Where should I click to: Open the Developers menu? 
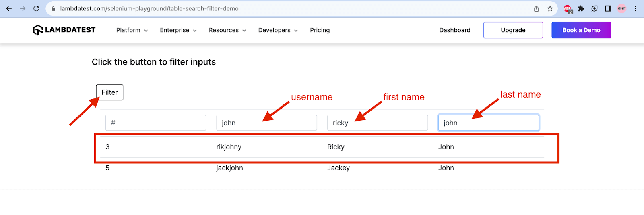coord(278,30)
